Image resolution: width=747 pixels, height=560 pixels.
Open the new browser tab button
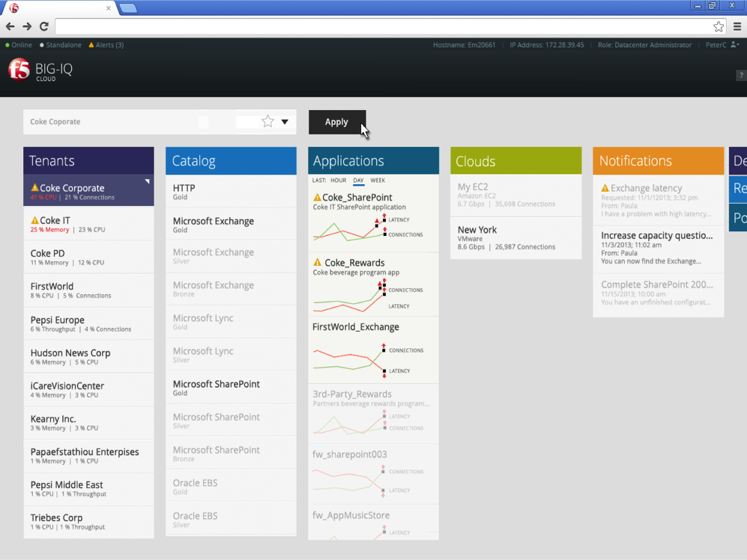(x=128, y=8)
